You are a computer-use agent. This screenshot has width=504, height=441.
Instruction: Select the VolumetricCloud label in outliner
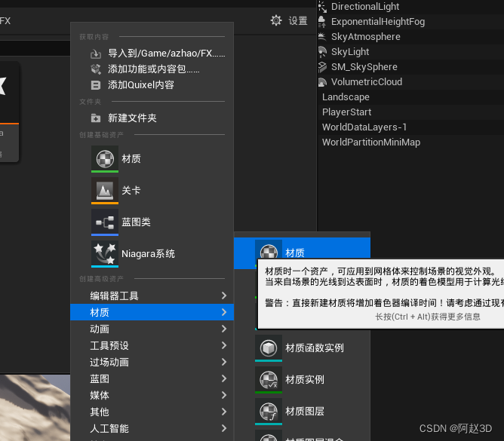(367, 82)
